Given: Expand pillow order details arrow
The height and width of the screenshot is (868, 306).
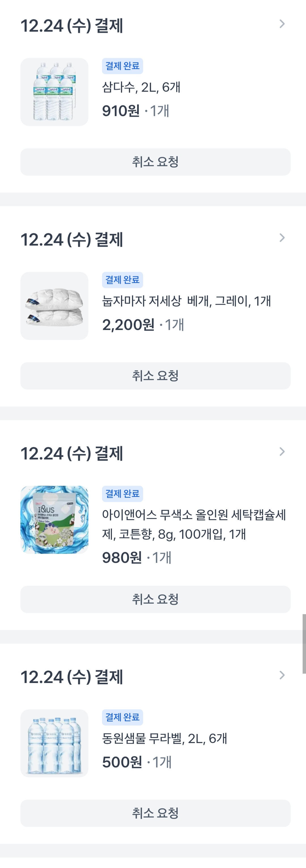Looking at the screenshot, I should 282,238.
